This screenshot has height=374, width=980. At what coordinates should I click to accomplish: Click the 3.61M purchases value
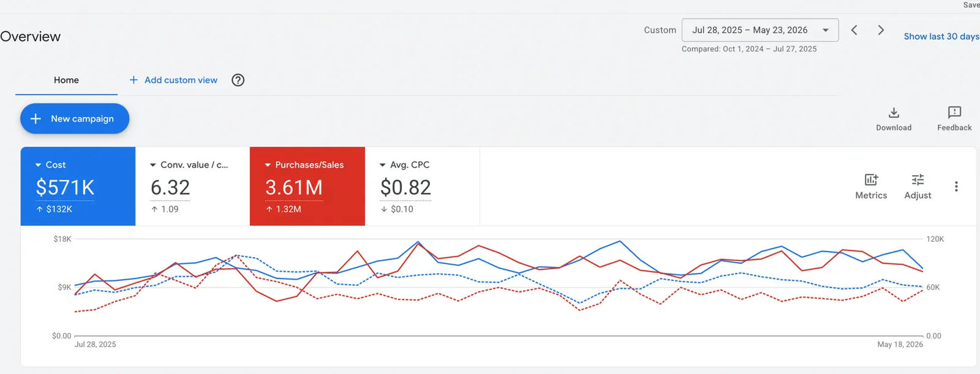[x=294, y=187]
